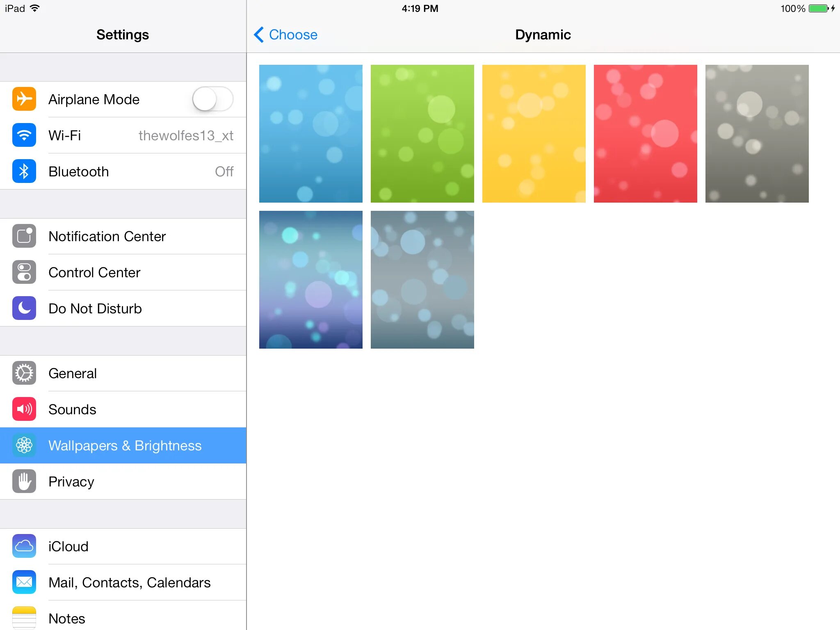Choose the red dynamic wallpaper

(x=645, y=134)
